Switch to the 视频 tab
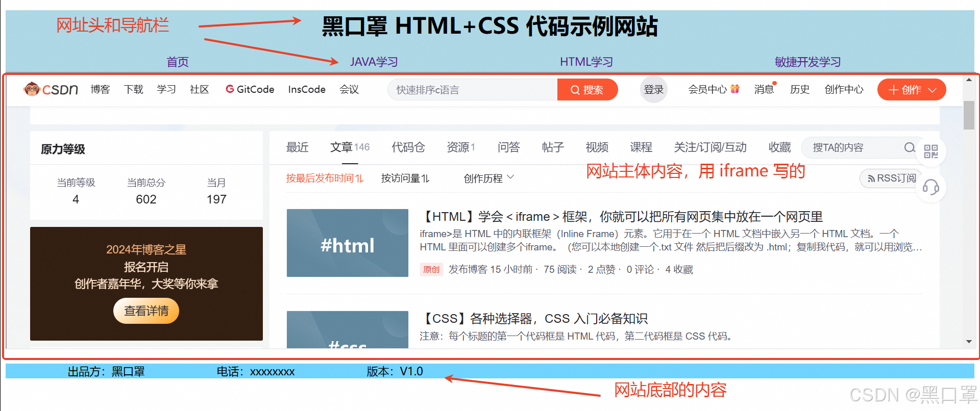The image size is (980, 411). [597, 147]
